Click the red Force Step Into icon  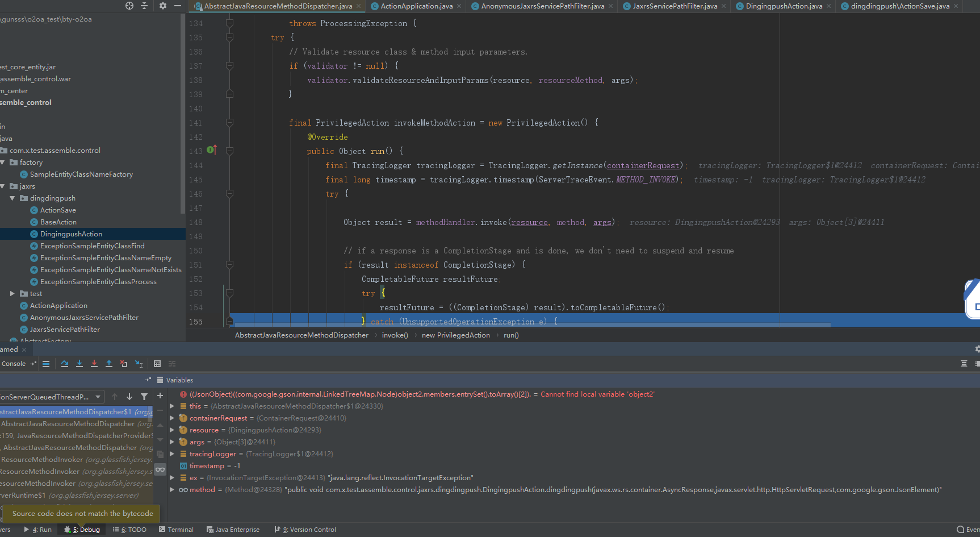coord(94,364)
